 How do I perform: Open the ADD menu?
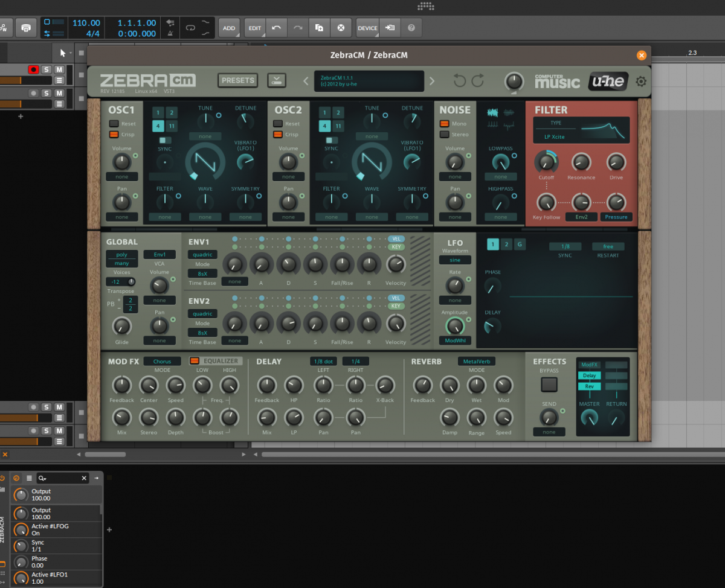pyautogui.click(x=229, y=28)
